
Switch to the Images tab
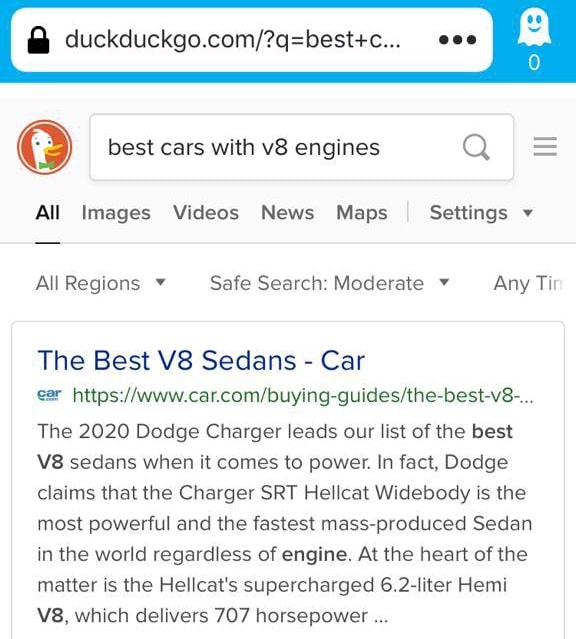pos(116,213)
